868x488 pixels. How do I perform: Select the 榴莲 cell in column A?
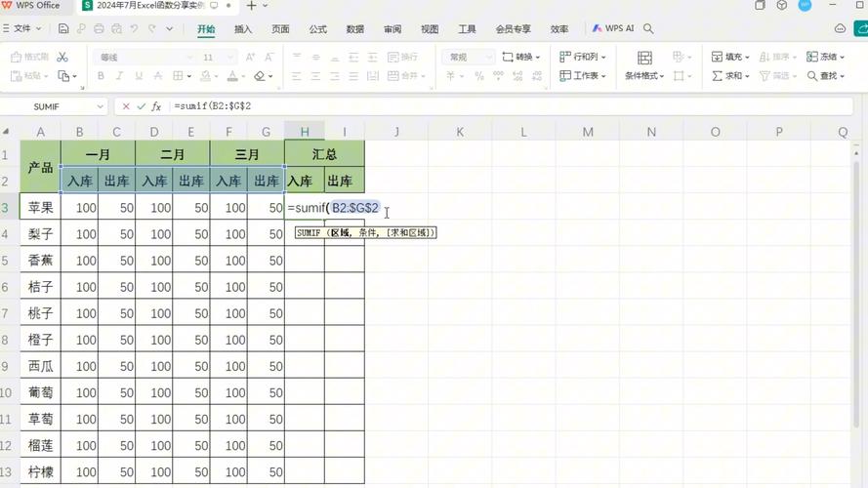point(40,445)
